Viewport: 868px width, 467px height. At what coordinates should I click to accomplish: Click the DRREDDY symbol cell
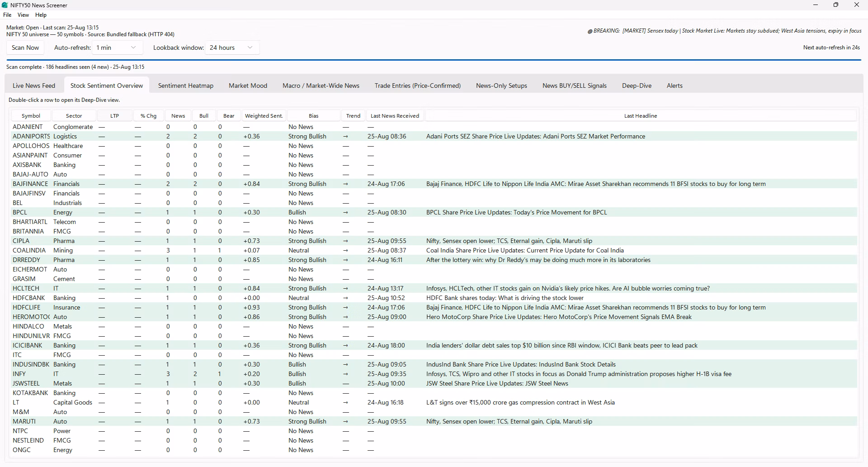coord(26,260)
